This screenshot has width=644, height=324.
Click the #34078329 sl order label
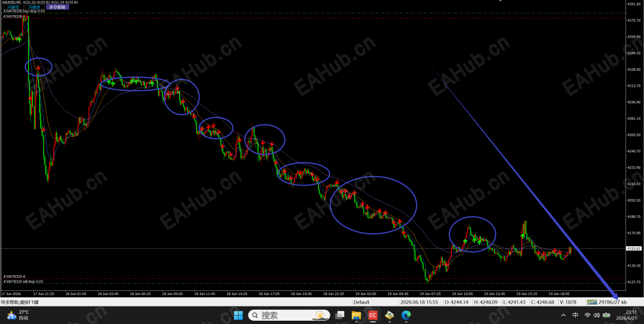click(x=14, y=277)
